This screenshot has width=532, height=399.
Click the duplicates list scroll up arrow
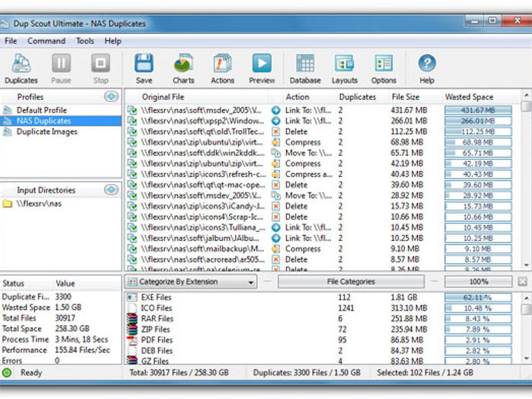point(526,96)
